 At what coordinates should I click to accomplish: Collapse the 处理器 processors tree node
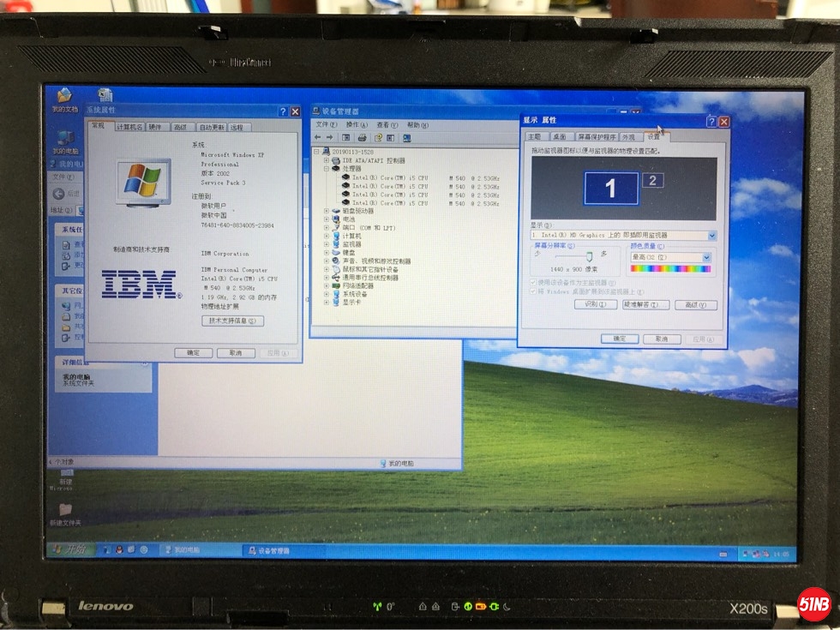pyautogui.click(x=327, y=169)
